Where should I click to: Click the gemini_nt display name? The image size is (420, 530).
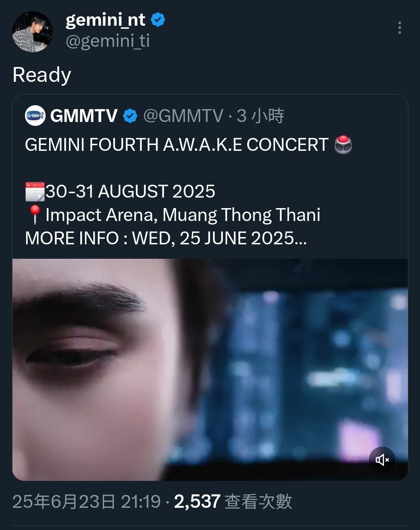[x=105, y=19]
